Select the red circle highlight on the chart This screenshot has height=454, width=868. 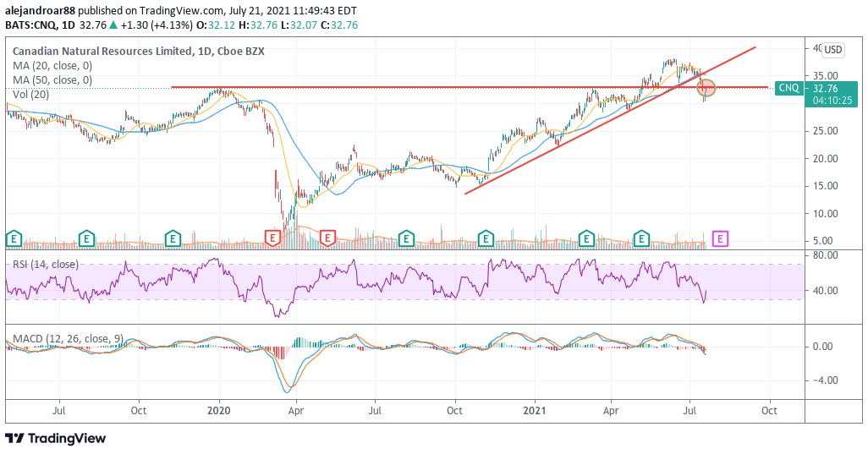pyautogui.click(x=706, y=87)
